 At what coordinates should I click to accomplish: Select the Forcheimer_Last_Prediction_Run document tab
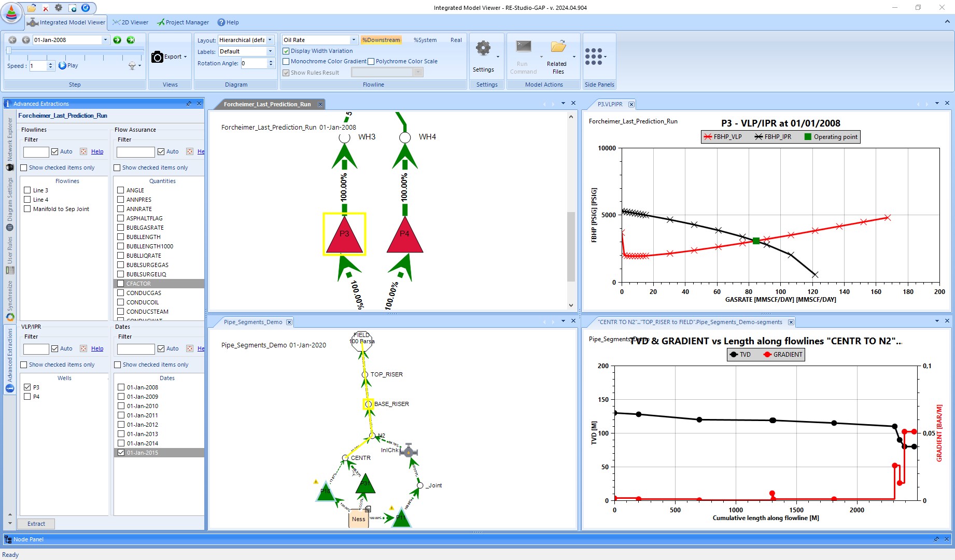click(268, 104)
